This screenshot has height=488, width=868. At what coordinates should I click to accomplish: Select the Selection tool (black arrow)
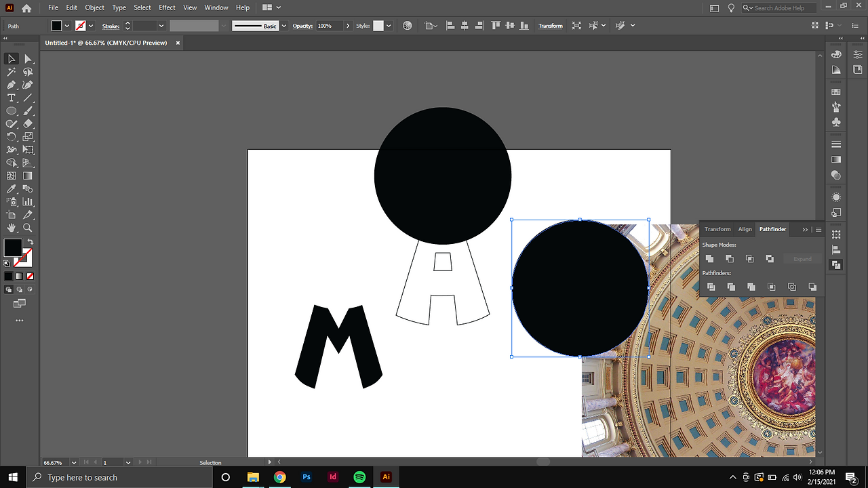(x=12, y=59)
